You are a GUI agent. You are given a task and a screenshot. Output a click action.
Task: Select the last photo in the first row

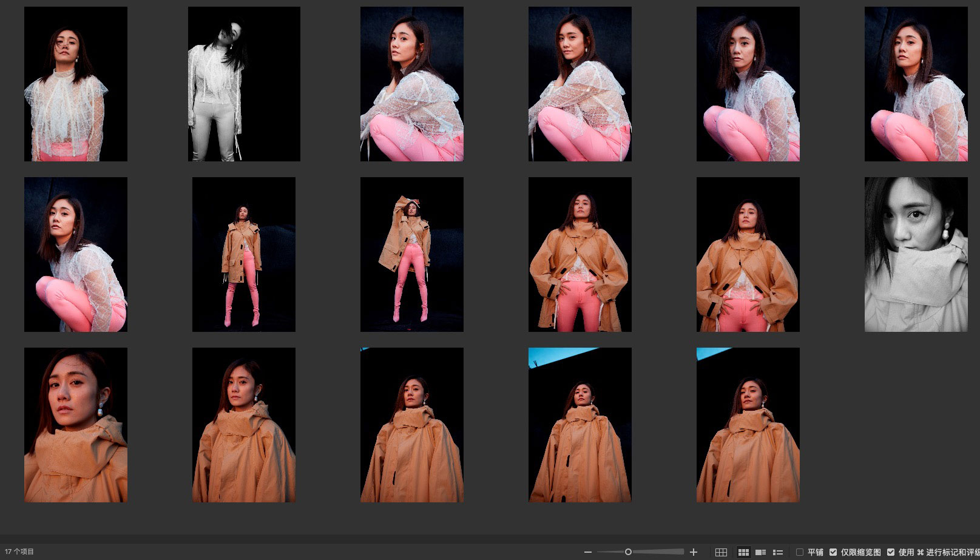[916, 84]
